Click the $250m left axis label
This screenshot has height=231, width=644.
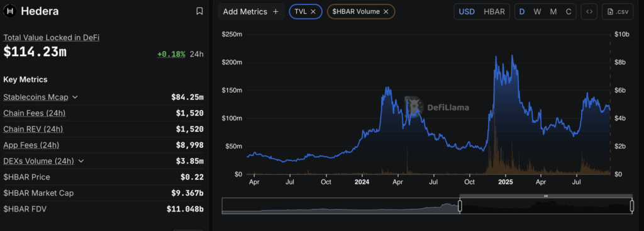coord(231,34)
